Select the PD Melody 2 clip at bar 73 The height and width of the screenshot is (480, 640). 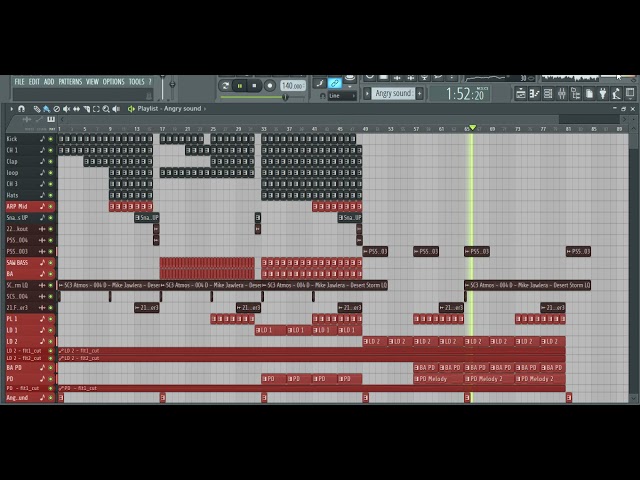pyautogui.click(x=540, y=379)
